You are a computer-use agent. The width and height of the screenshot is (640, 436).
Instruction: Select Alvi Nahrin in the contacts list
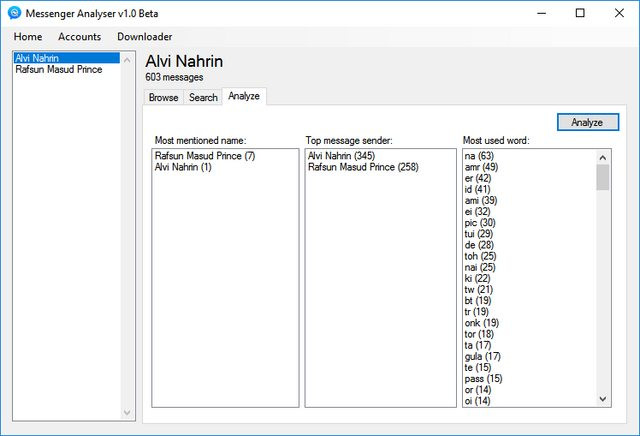67,58
